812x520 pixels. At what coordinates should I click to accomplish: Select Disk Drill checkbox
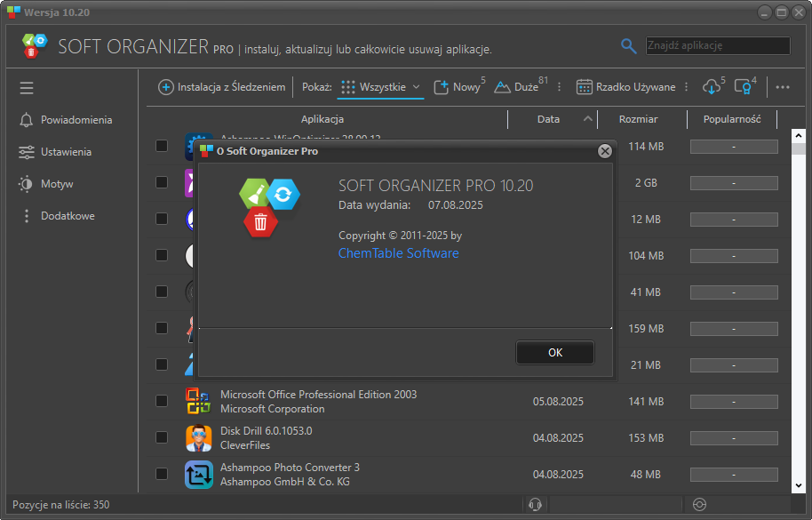[162, 437]
